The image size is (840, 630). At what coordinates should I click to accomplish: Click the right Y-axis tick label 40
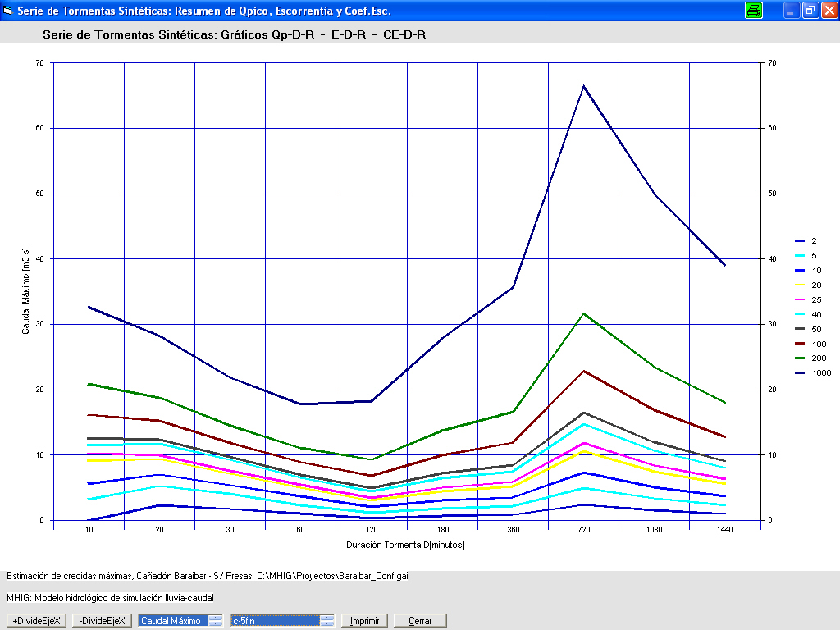pos(772,258)
